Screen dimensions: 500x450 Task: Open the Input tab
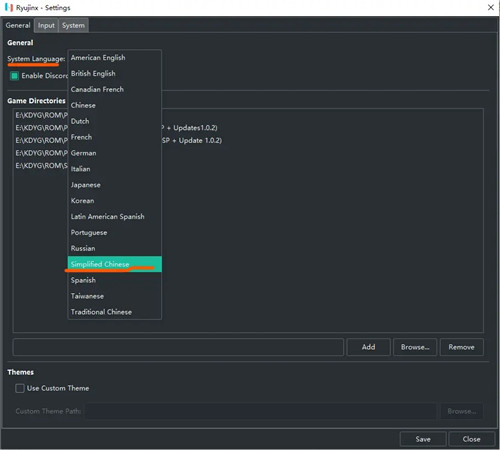pyautogui.click(x=46, y=25)
